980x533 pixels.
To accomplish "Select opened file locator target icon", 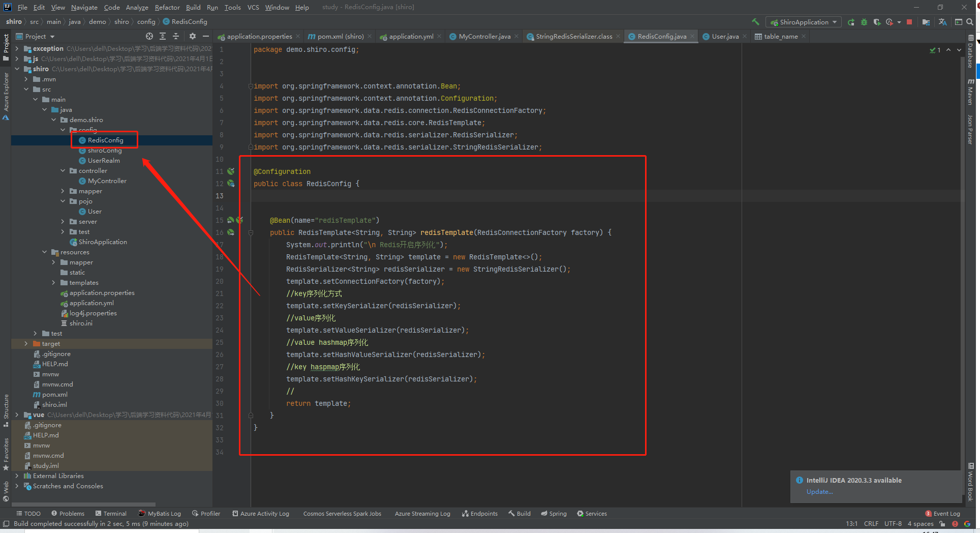I will click(149, 36).
